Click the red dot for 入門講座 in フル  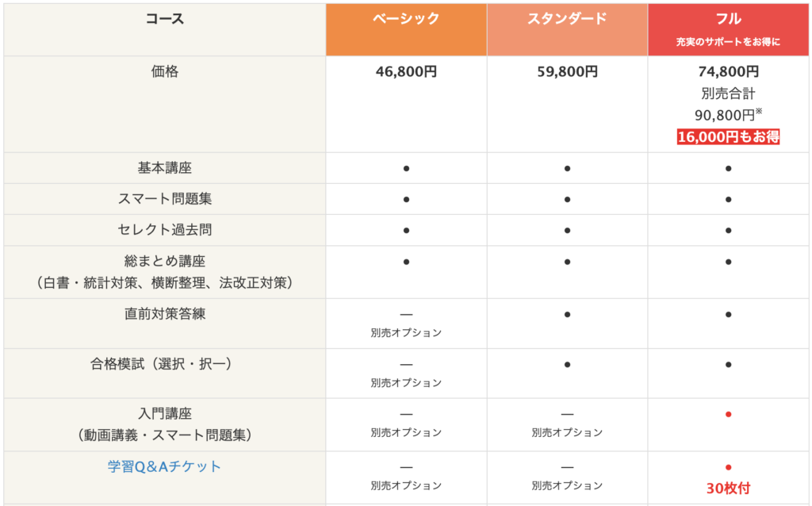tap(728, 414)
